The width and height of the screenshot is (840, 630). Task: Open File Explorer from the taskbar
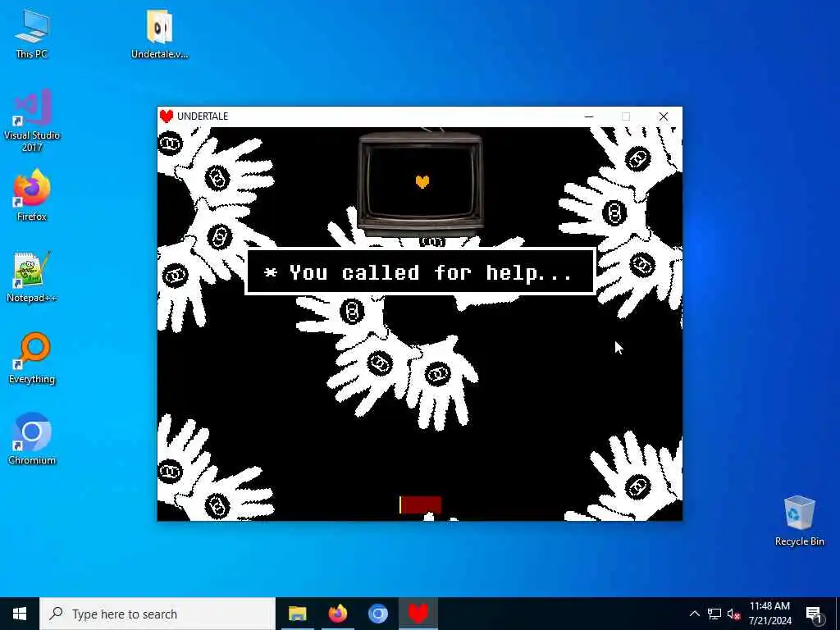[x=297, y=614]
